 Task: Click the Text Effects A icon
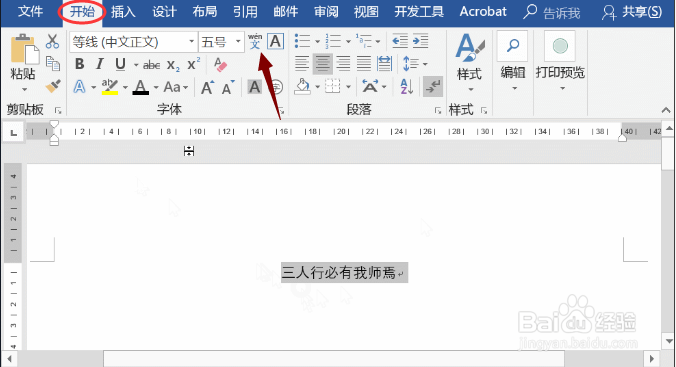click(x=79, y=87)
